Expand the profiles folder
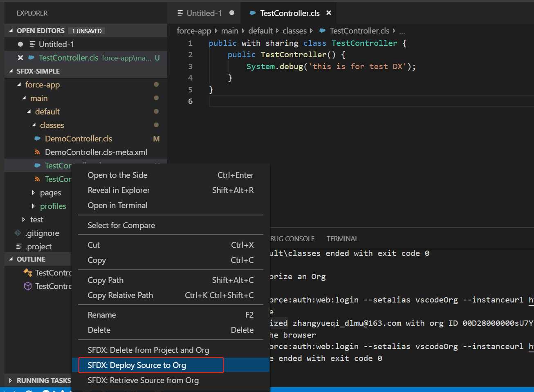Screen dimensions: 534x392 [34, 206]
